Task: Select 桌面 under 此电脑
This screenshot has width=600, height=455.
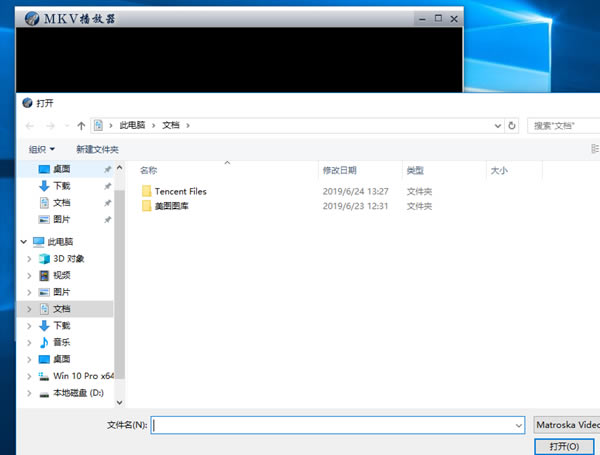Action: [62, 359]
